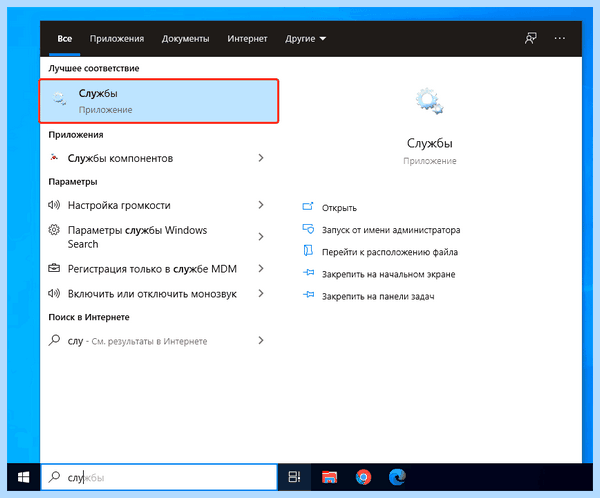Expand the слу web search chevron

[x=261, y=340]
